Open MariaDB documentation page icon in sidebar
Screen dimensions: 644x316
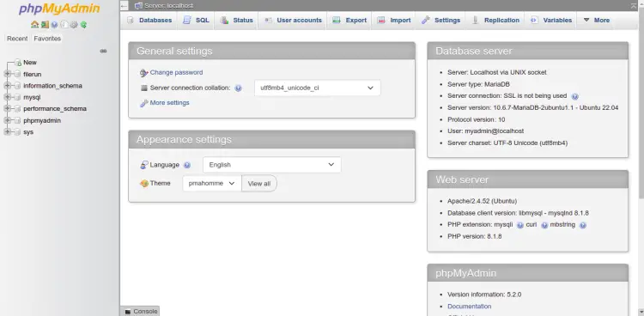coord(64,24)
